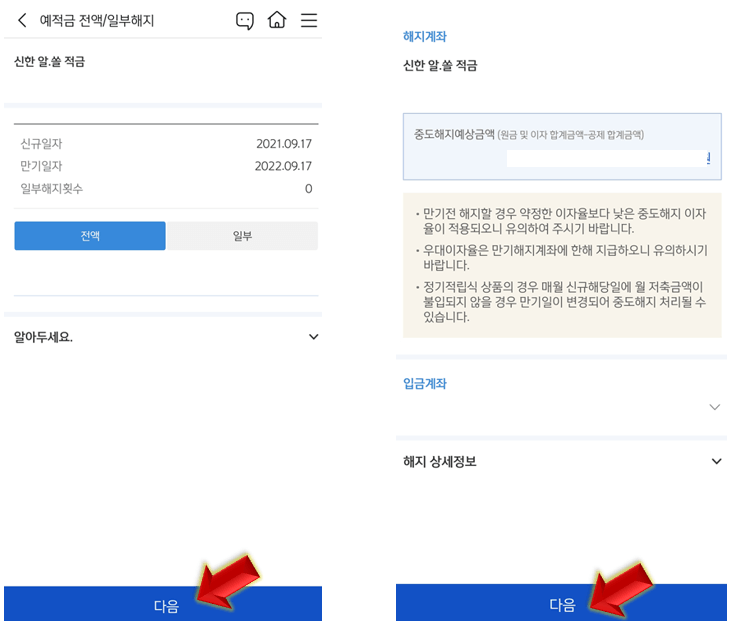Image resolution: width=741 pixels, height=625 pixels.
Task: Open the 입금계좌 account dropdown chevron
Action: pyautogui.click(x=715, y=407)
